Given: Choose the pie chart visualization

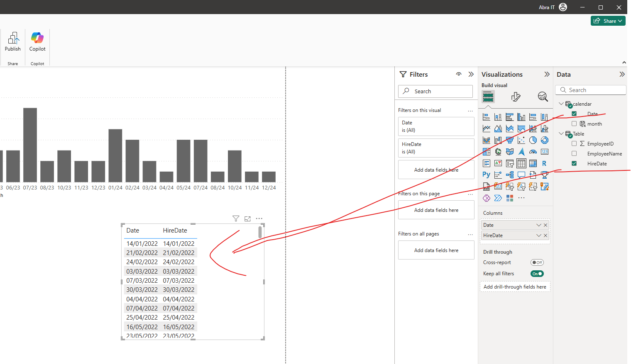Looking at the screenshot, I should pos(533,140).
